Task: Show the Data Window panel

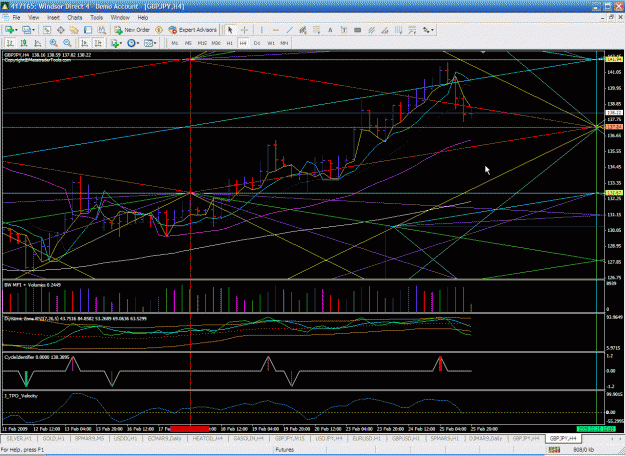Action: click(61, 30)
